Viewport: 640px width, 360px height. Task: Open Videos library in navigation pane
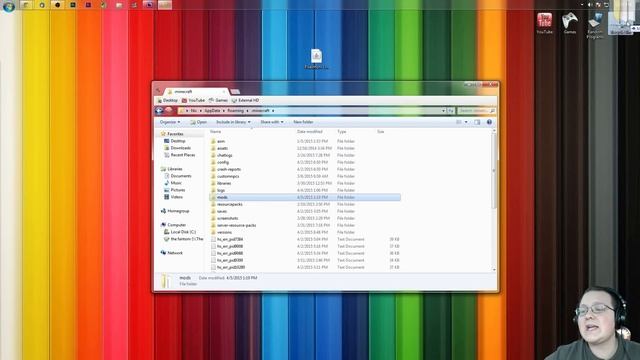(x=173, y=197)
